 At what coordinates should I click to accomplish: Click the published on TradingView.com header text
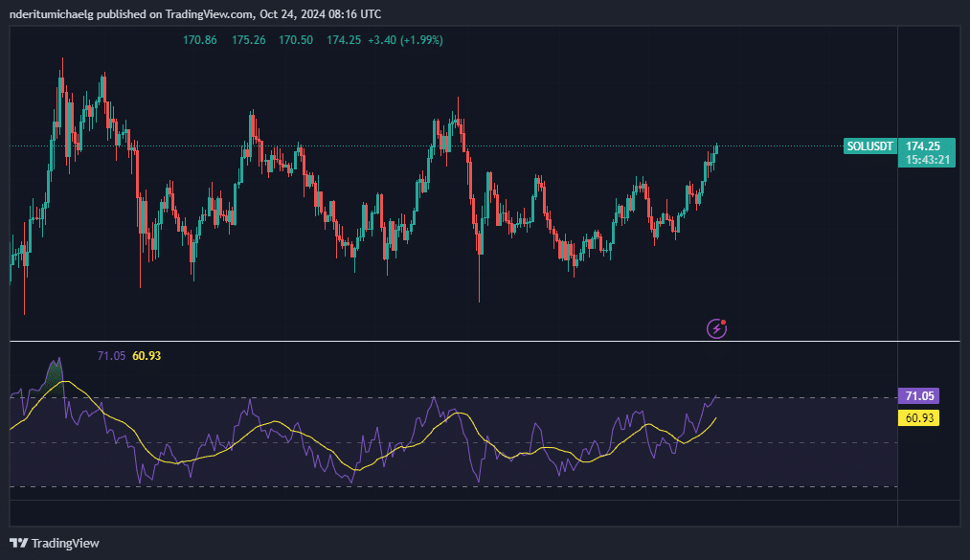(195, 13)
